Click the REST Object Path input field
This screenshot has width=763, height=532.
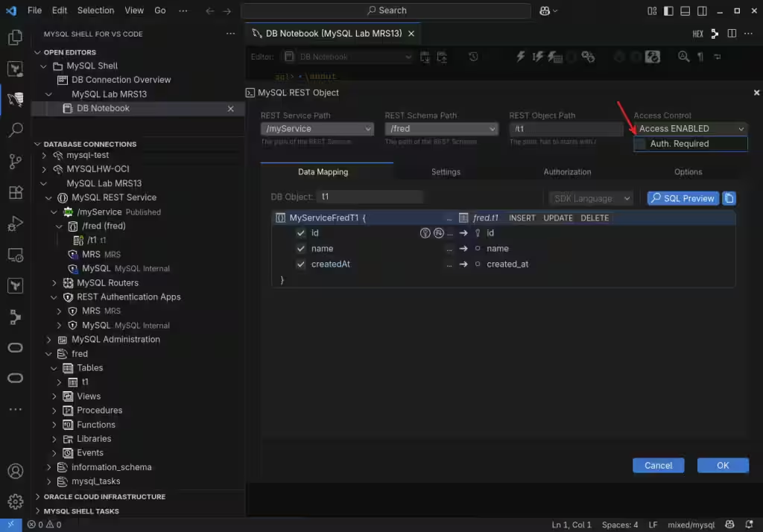tap(566, 129)
